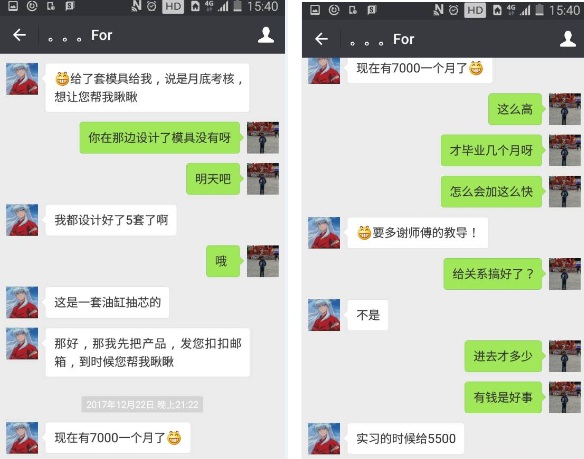Tap the message '这是一套油缸抽芯的'
The height and width of the screenshot is (459, 584).
click(107, 302)
